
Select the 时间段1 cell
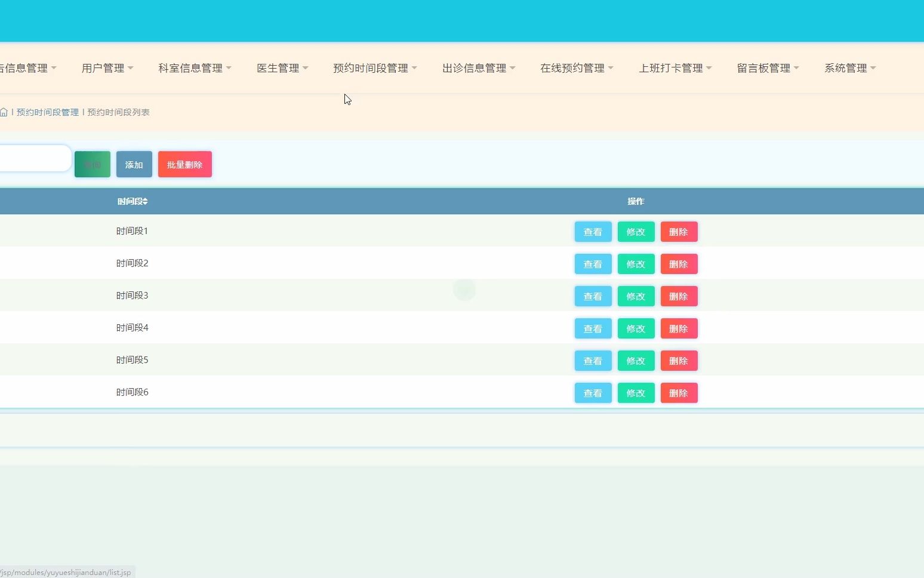(x=133, y=231)
